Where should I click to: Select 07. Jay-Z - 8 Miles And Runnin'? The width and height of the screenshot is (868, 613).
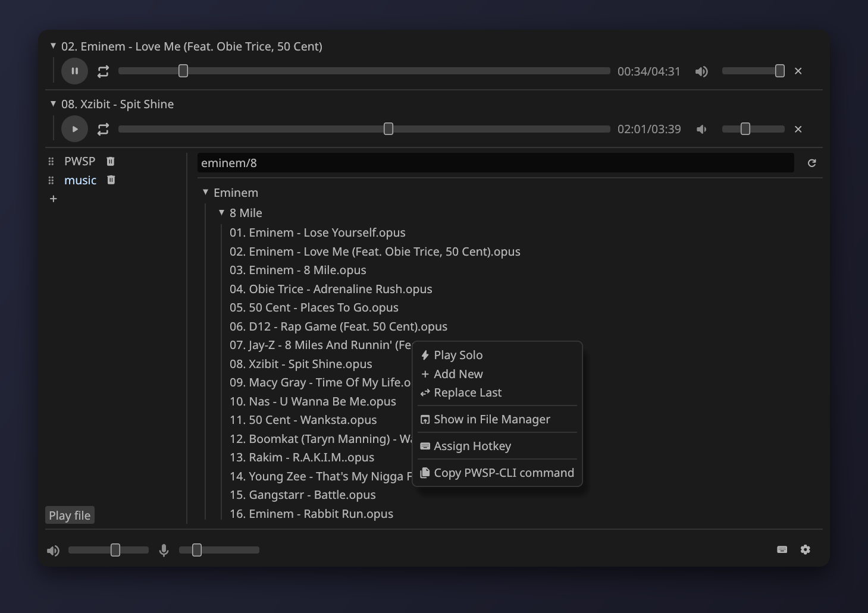point(321,345)
